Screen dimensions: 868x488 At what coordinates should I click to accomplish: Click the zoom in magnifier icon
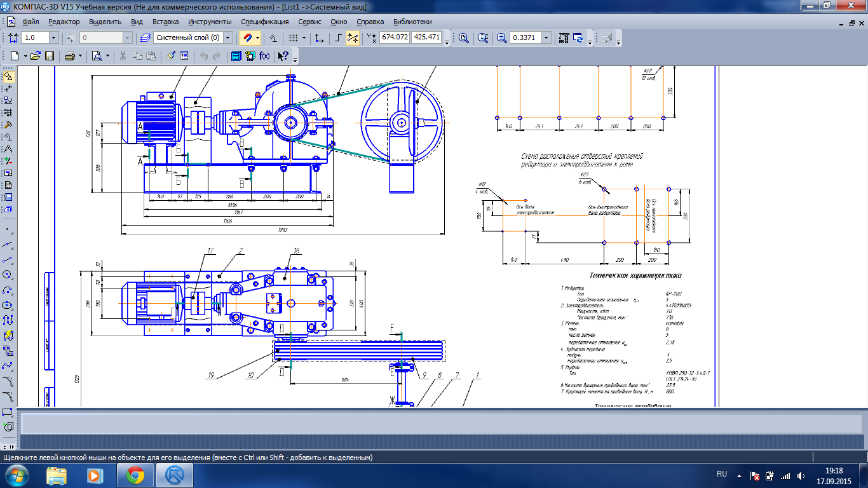[x=502, y=38]
